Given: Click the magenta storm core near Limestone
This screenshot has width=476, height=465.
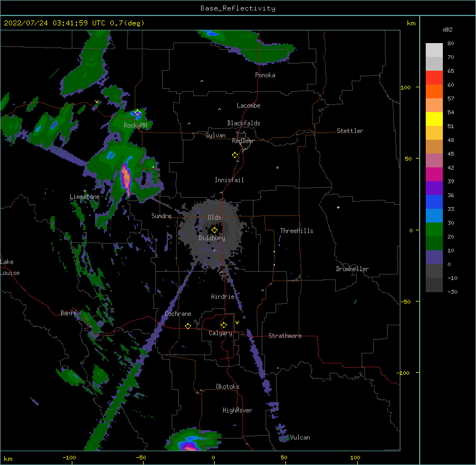Looking at the screenshot, I should (126, 178).
